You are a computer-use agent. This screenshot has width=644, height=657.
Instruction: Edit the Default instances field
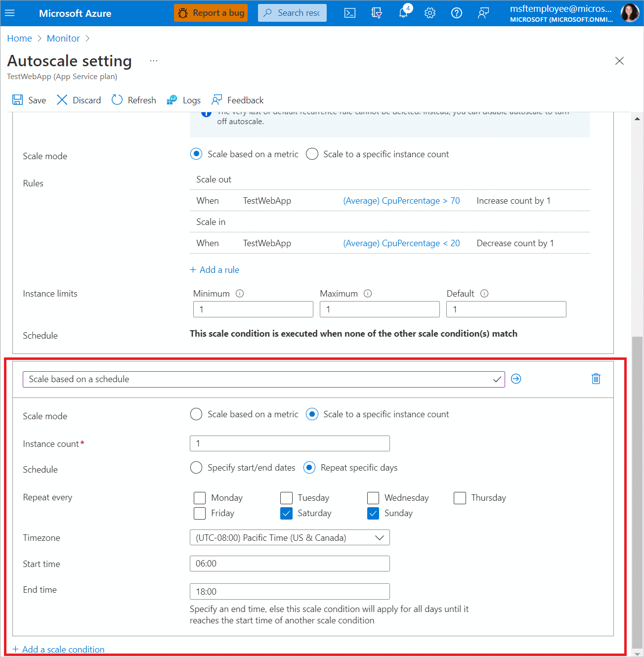[506, 309]
